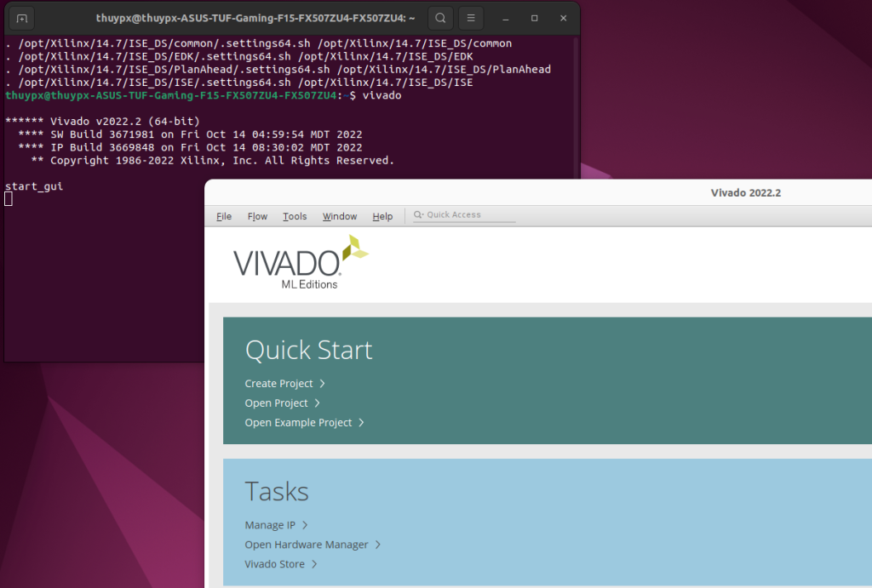
Task: Open the Tools menu in Vivado
Action: [295, 216]
